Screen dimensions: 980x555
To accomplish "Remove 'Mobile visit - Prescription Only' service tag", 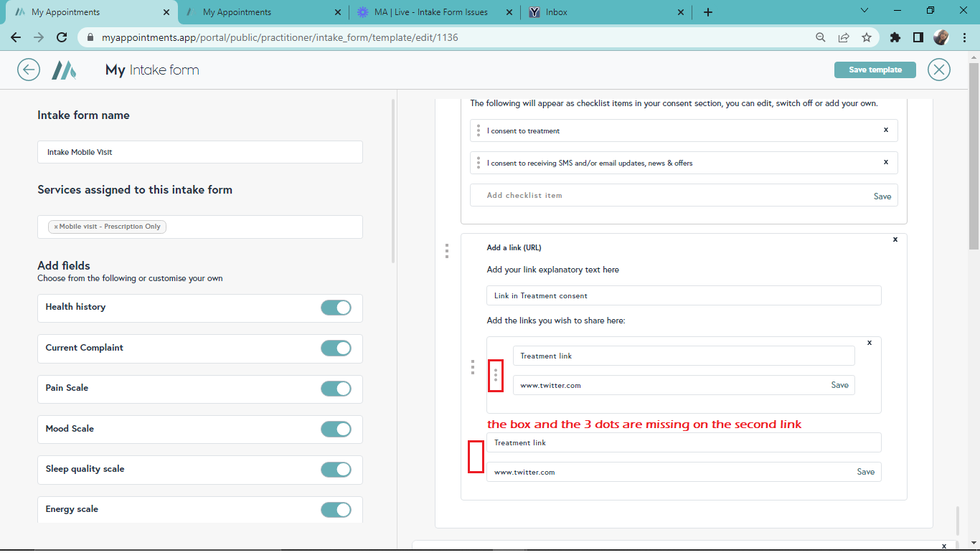I will 56,227.
